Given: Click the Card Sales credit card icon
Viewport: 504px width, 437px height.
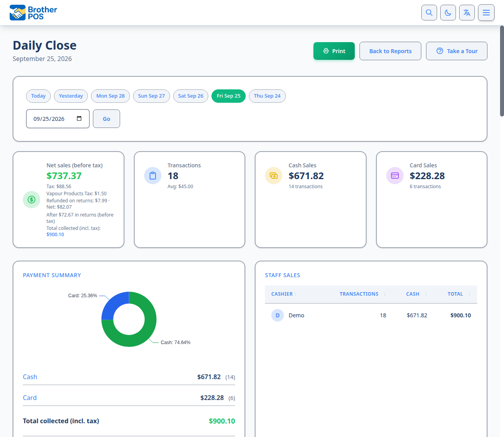Looking at the screenshot, I should tap(395, 176).
